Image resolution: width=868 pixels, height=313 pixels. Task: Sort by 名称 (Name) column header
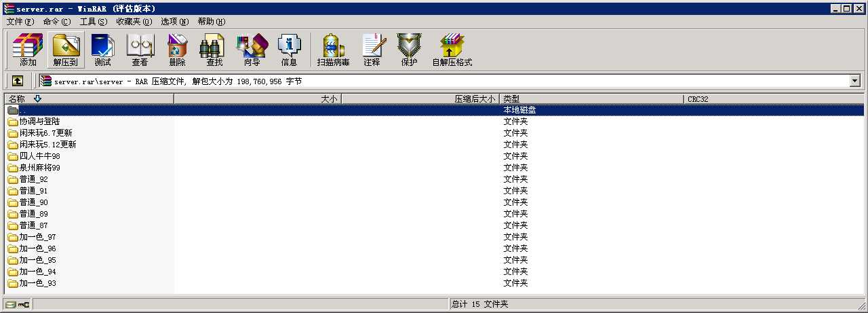(89, 98)
